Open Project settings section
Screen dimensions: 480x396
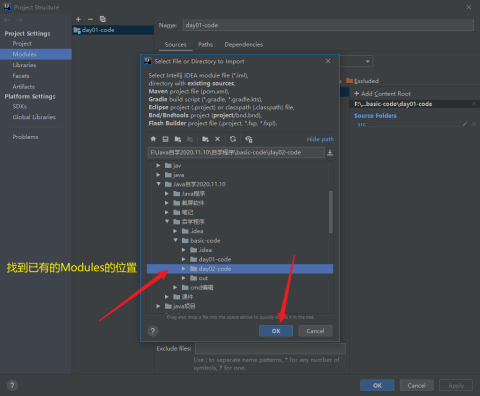pos(22,43)
